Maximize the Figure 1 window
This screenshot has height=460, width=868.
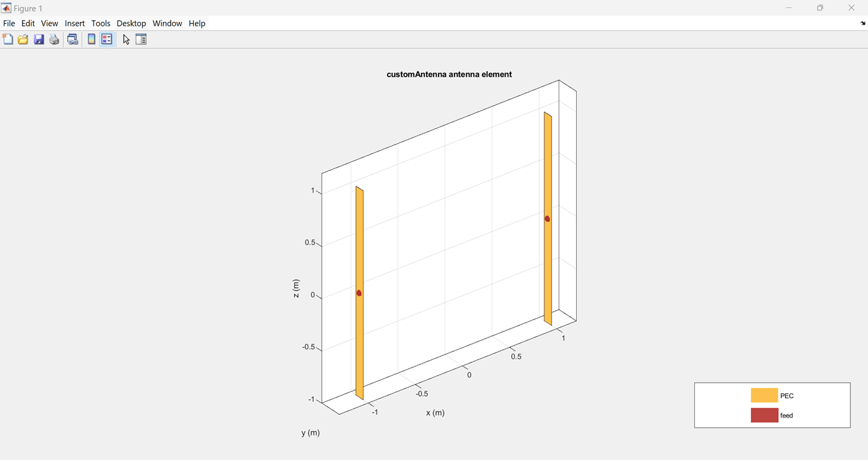click(820, 8)
